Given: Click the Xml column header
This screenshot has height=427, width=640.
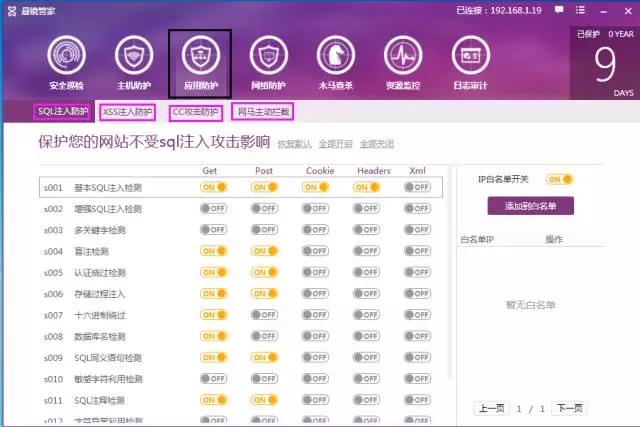Looking at the screenshot, I should pyautogui.click(x=417, y=171).
